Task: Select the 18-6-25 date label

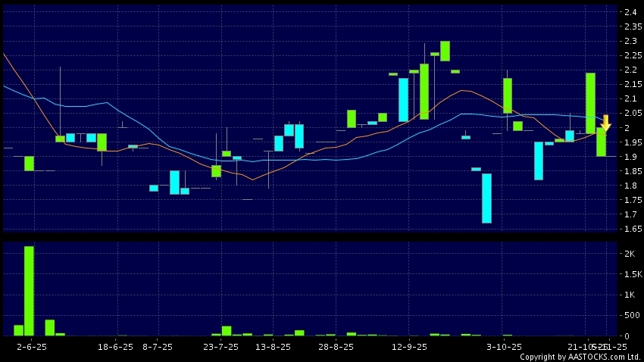Action: [x=117, y=346]
